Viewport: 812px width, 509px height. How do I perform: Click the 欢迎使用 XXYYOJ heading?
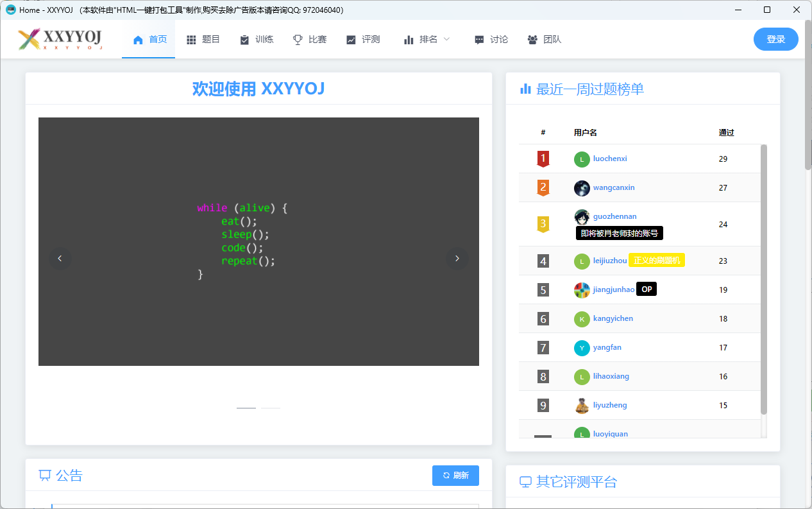258,89
